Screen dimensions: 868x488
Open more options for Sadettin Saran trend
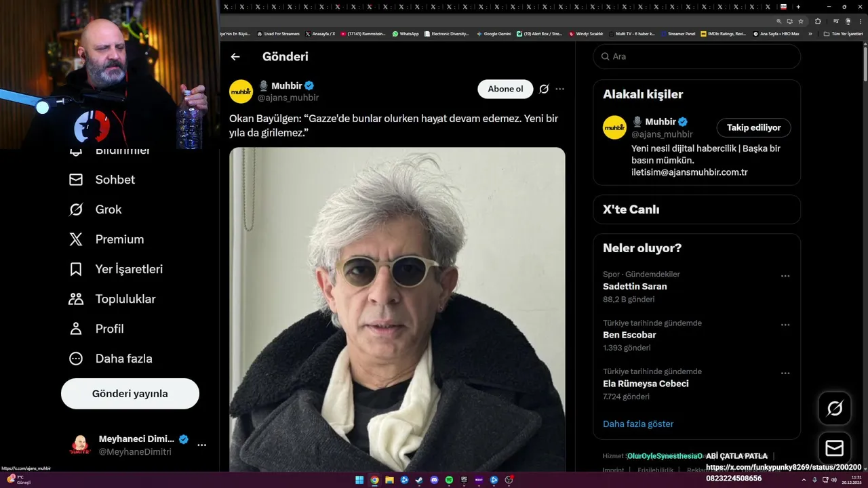click(x=785, y=276)
